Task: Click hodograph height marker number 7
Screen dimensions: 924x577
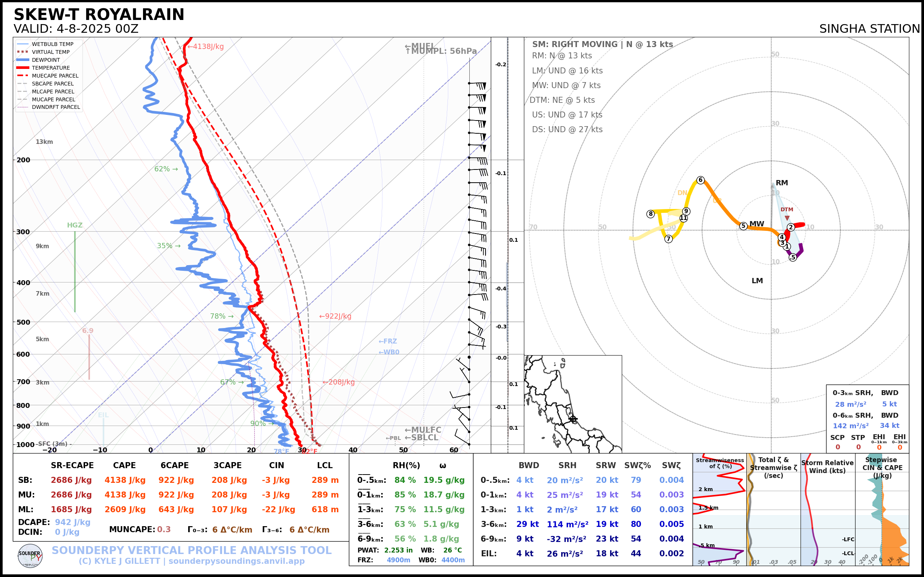Action: pyautogui.click(x=668, y=239)
